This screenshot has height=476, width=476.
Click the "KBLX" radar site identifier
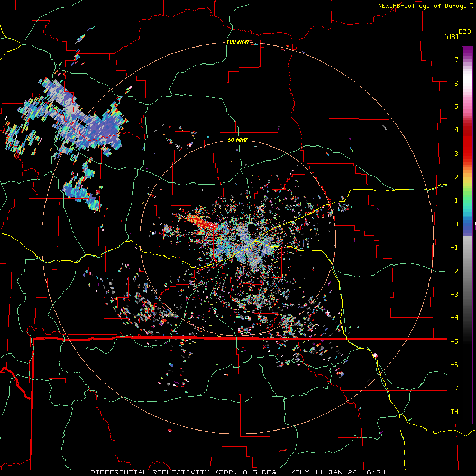pos(300,472)
